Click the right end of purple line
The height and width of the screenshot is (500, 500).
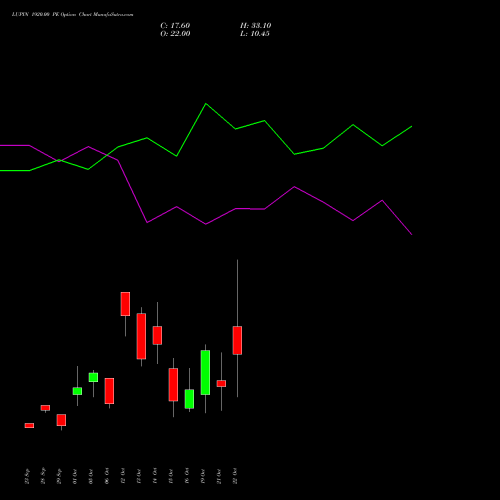pyautogui.click(x=412, y=234)
